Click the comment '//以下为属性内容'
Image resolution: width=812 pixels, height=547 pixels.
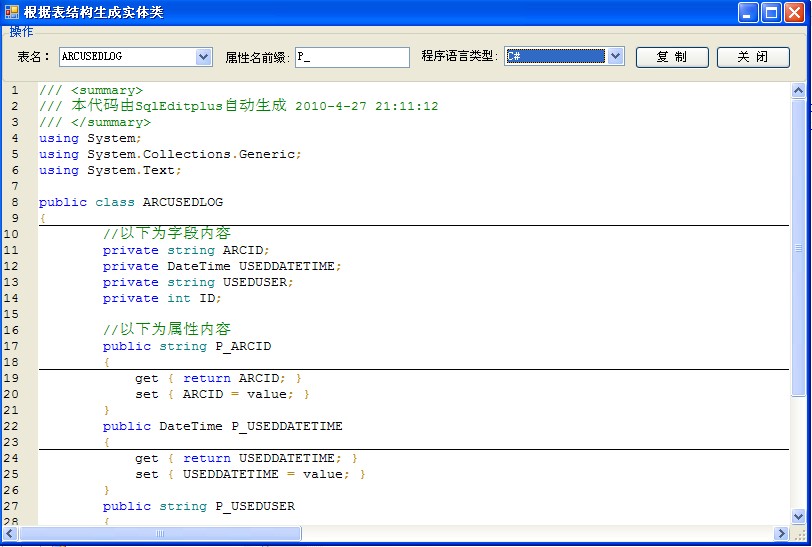(x=167, y=329)
